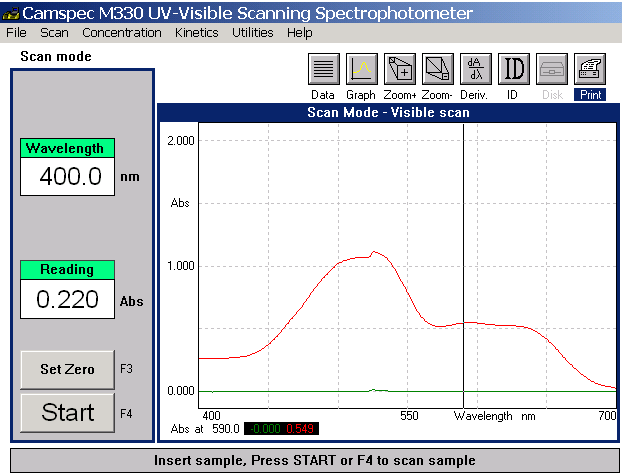
Task: Click the Deriv. label under the toolbar
Action: point(474,95)
